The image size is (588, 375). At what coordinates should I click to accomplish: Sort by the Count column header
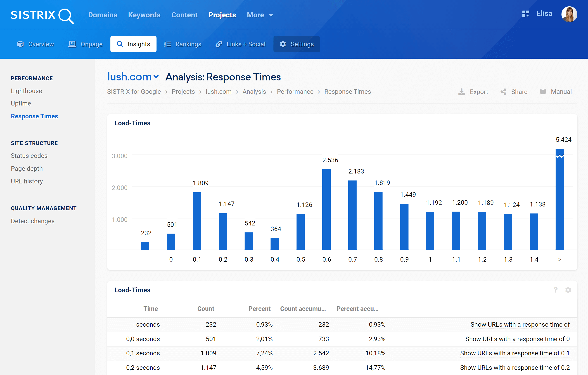[x=206, y=309]
